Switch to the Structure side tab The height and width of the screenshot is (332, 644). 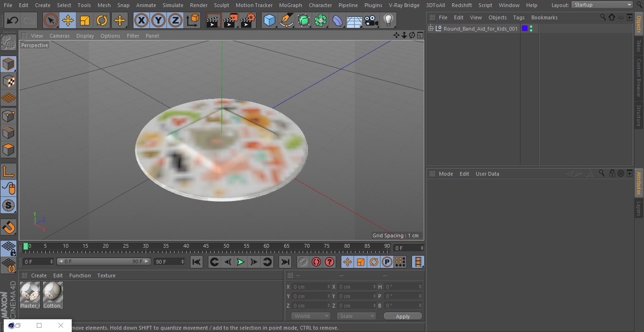[639, 115]
